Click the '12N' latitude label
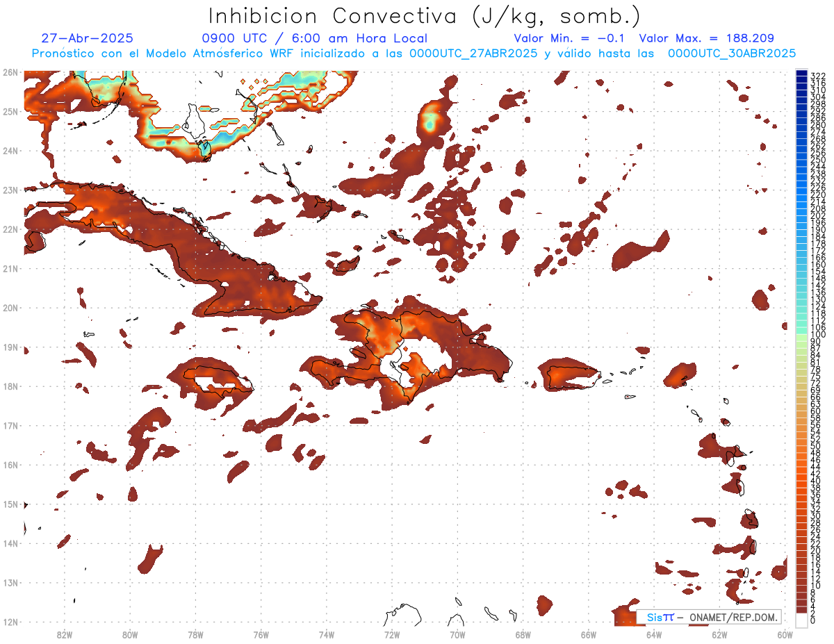Viewport: 834px width, 644px height. (x=10, y=622)
